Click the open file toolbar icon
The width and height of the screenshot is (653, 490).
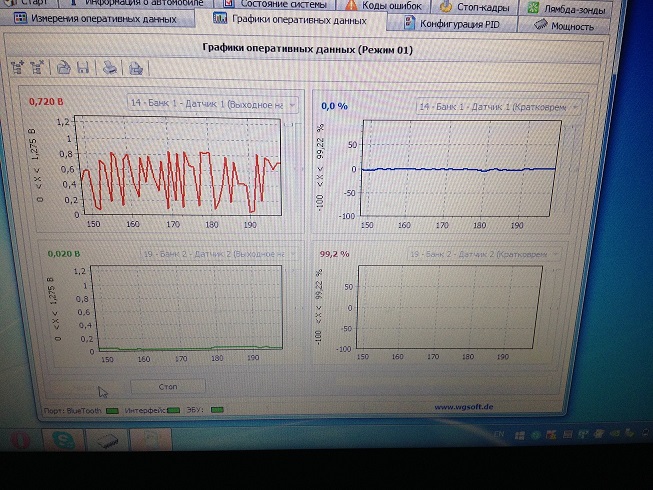(63, 68)
